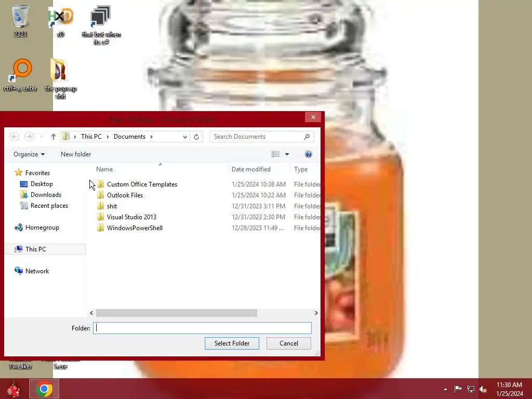Sort by the Name column header
This screenshot has height=399, width=532.
(x=104, y=169)
